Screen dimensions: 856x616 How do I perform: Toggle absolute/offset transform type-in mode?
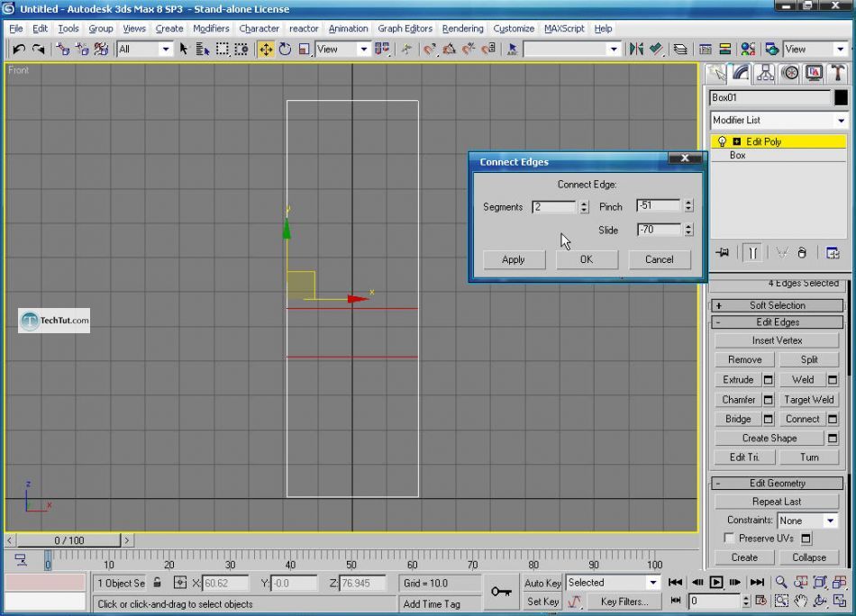pyautogui.click(x=180, y=583)
